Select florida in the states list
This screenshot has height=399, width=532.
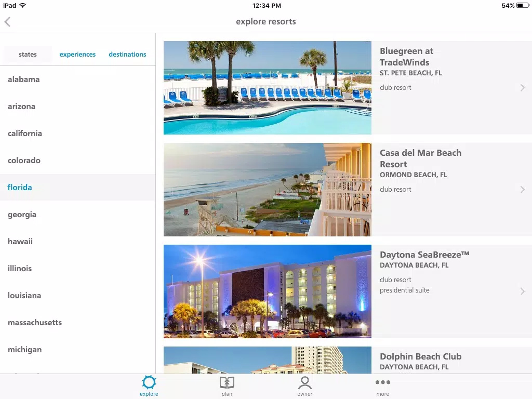tap(78, 187)
